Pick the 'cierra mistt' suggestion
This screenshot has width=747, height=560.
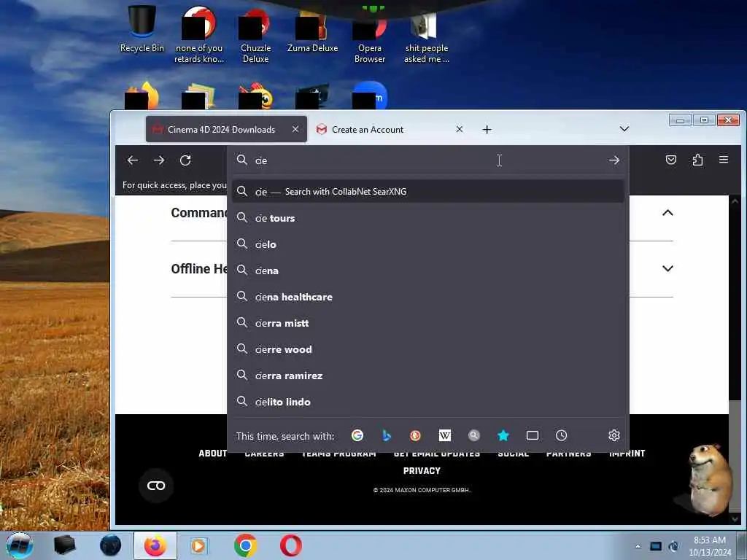(427, 323)
